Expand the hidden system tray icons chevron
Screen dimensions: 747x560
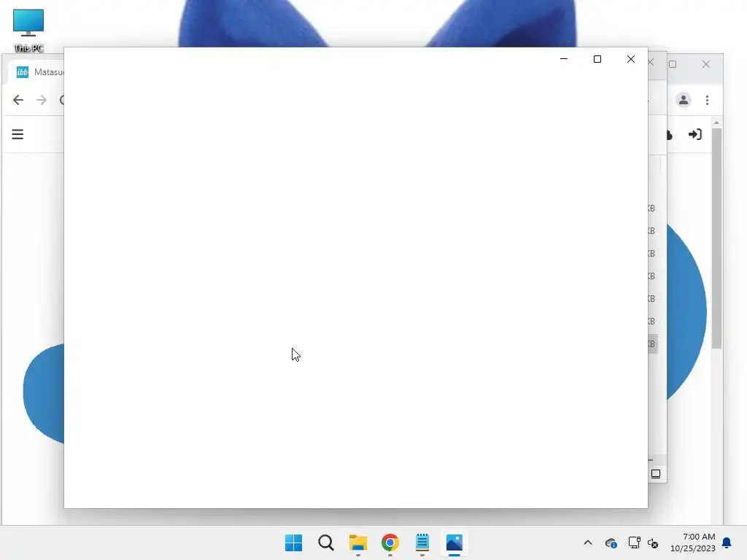[588, 542]
